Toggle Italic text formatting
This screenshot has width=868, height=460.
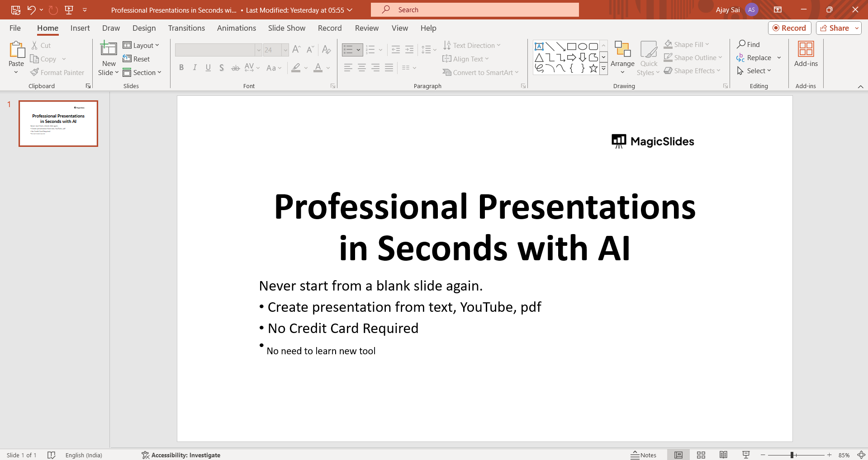click(x=195, y=68)
